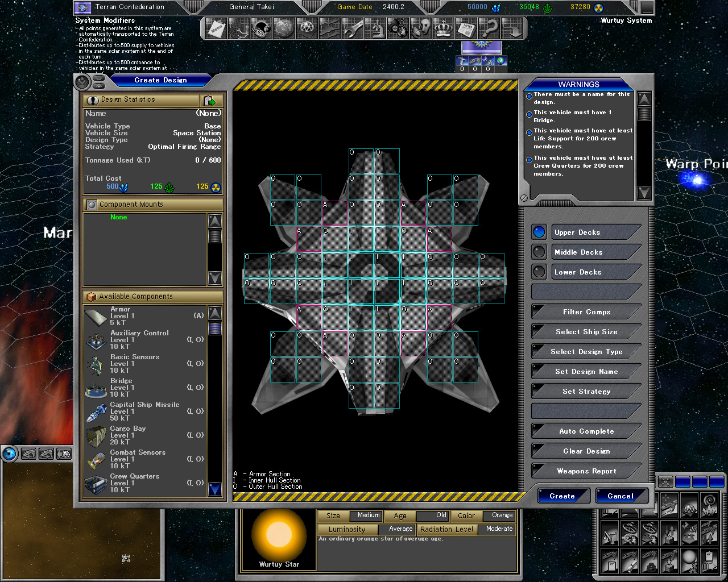Click the alien face and satellite dish icon
The height and width of the screenshot is (582, 728).
coord(421,28)
